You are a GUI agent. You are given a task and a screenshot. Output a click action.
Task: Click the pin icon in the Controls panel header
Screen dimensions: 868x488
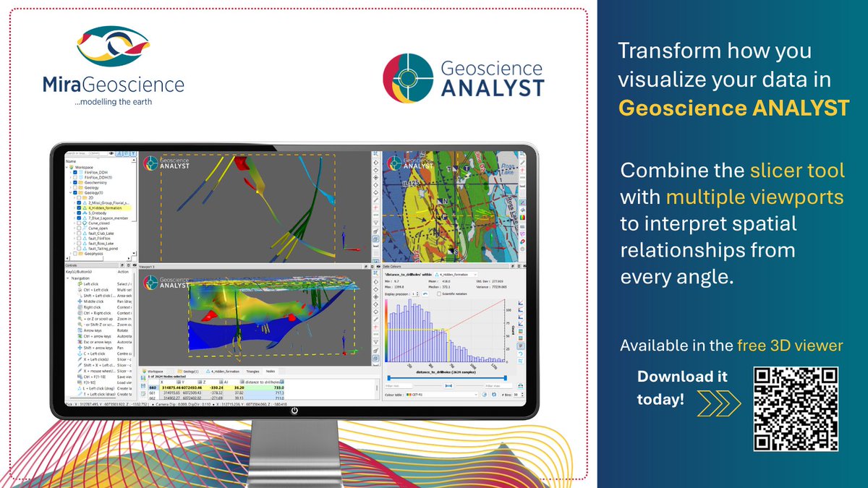122,265
